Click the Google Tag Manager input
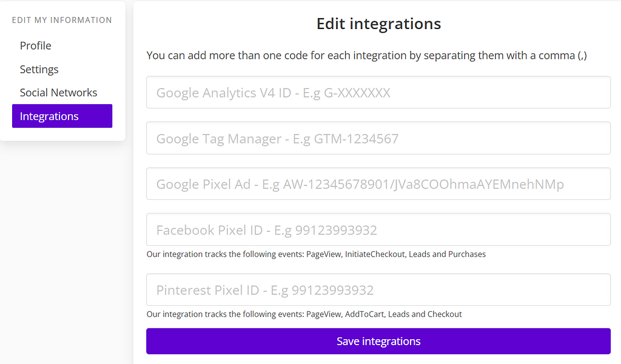Screen dimensions: 621x364 378,139
